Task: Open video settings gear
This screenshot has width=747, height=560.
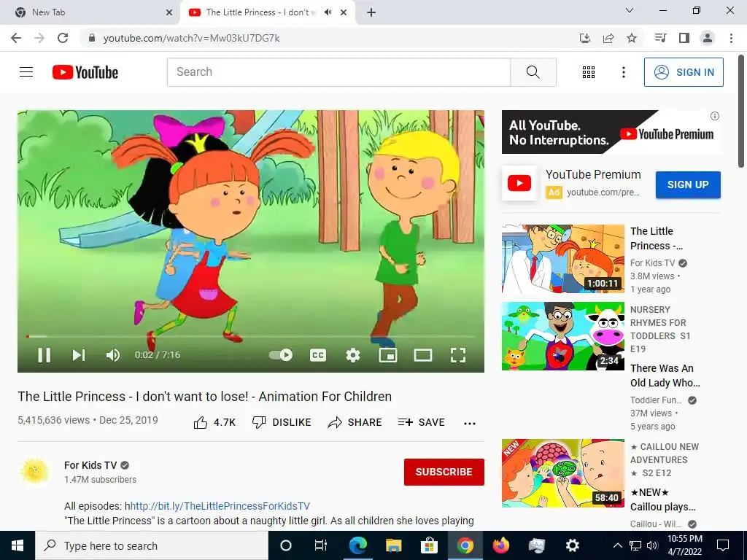Action: tap(353, 355)
